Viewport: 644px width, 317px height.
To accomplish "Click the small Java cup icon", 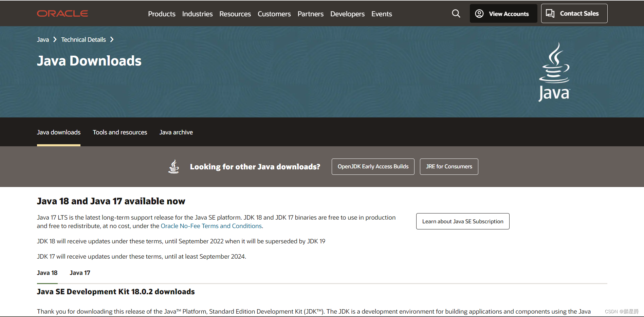I will [x=174, y=167].
